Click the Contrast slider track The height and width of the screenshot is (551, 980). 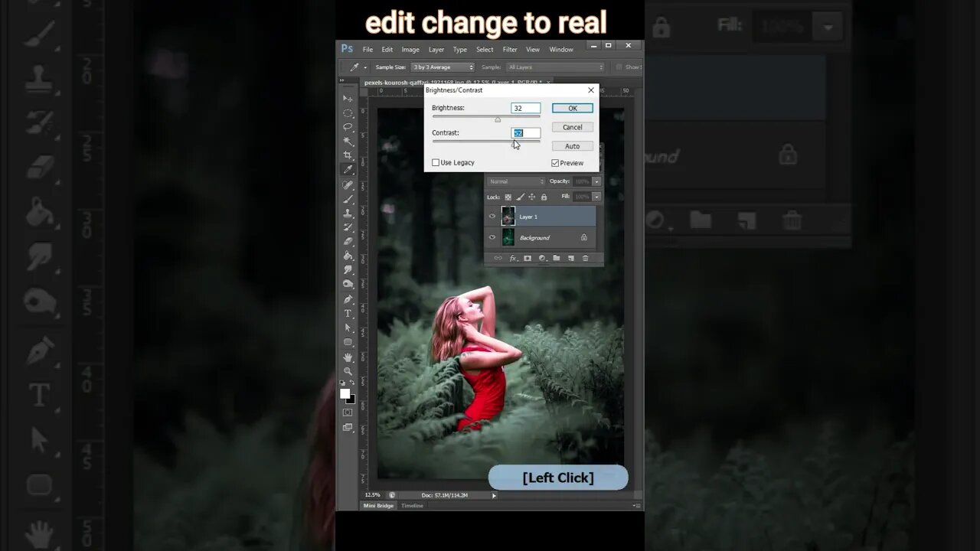pyautogui.click(x=486, y=142)
